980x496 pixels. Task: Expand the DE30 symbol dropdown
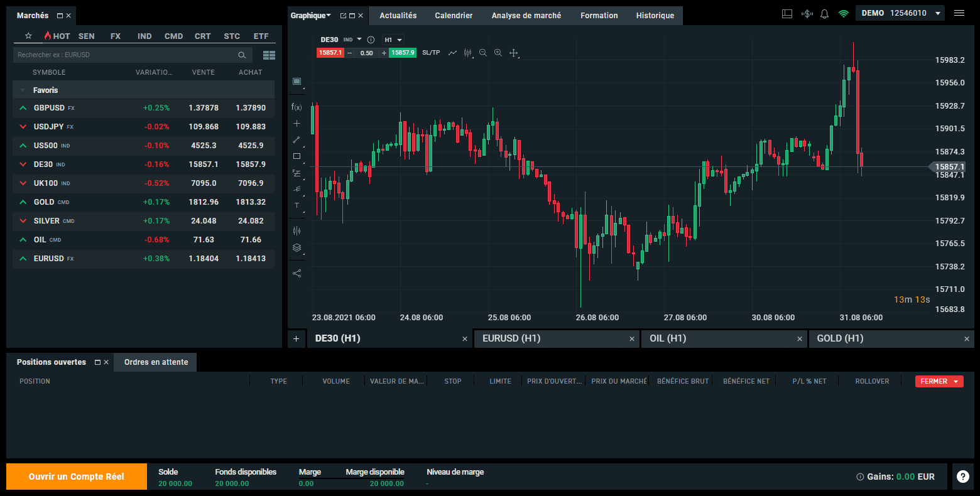coord(359,40)
